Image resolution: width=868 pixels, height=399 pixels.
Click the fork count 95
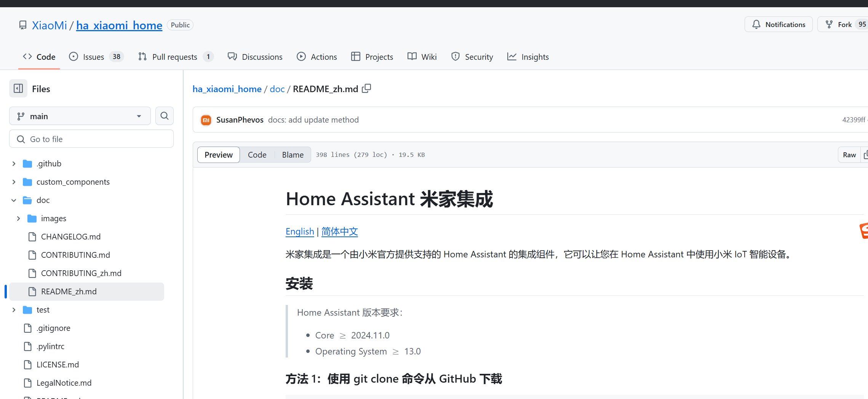(x=862, y=24)
